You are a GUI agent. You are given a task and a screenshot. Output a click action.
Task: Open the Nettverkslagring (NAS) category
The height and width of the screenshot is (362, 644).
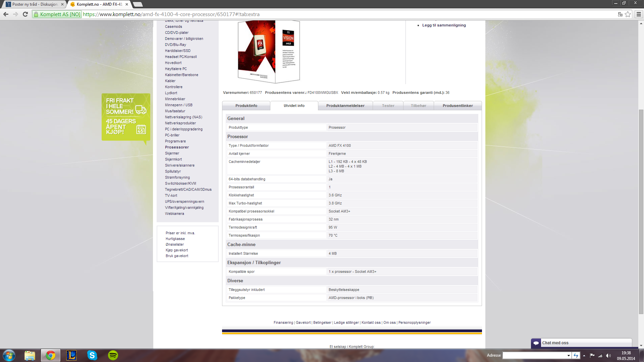(183, 117)
